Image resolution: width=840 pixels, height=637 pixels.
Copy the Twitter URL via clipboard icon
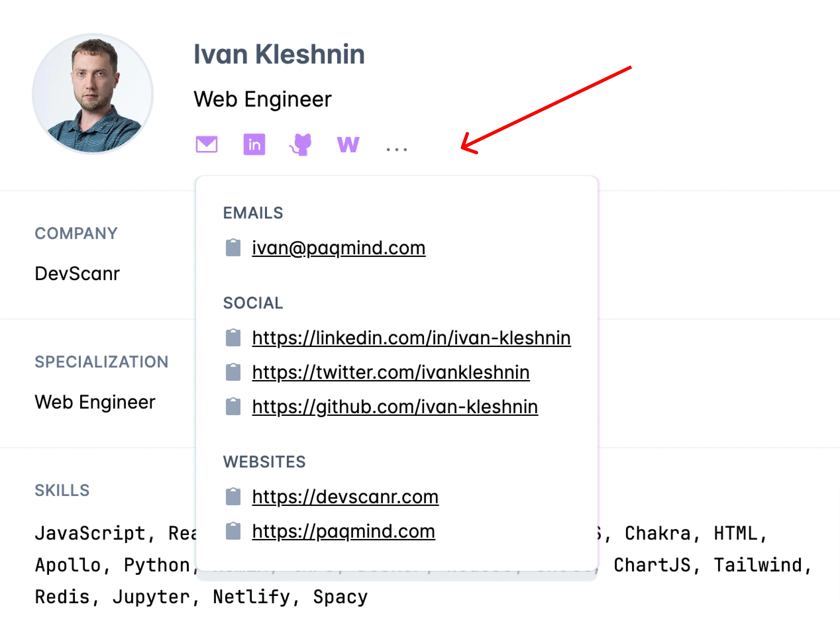(x=233, y=372)
